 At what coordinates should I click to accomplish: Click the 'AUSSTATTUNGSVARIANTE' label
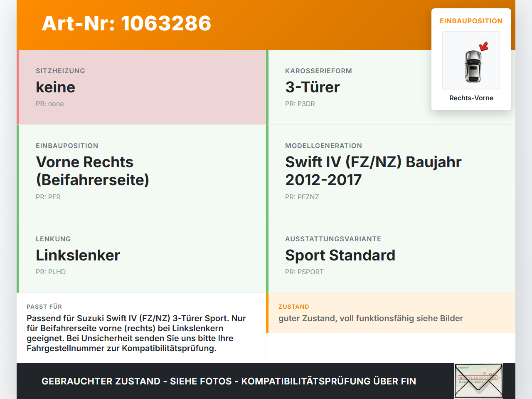point(333,239)
